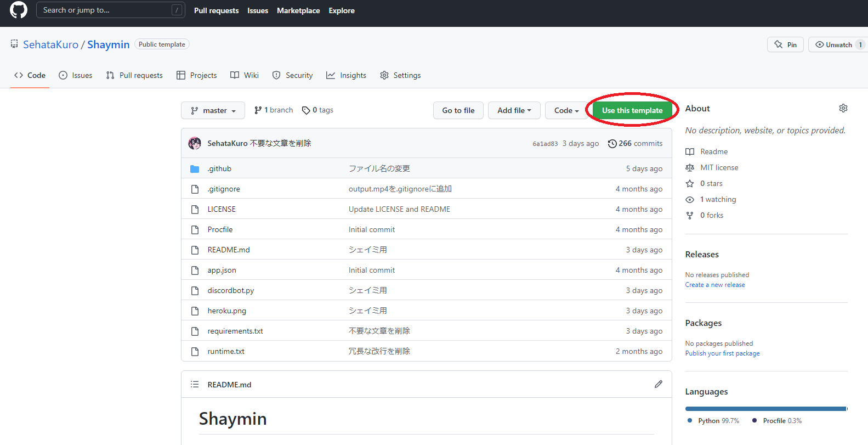Open the Insights tab
Screen dimensions: 868x445
click(347, 75)
